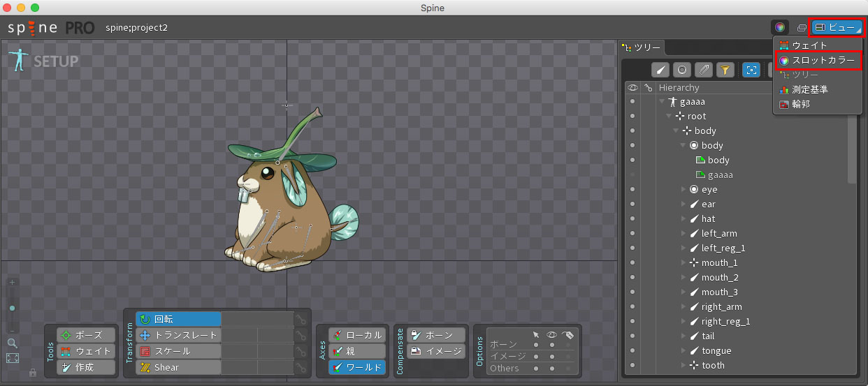Click the SETUP mode figure icon
This screenshot has width=868, height=386.
click(20, 60)
